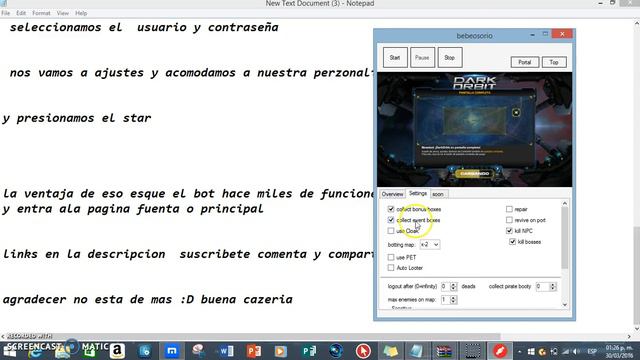Enable the revive on port checkbox
Viewport: 640px width, 360px height.
pos(509,220)
